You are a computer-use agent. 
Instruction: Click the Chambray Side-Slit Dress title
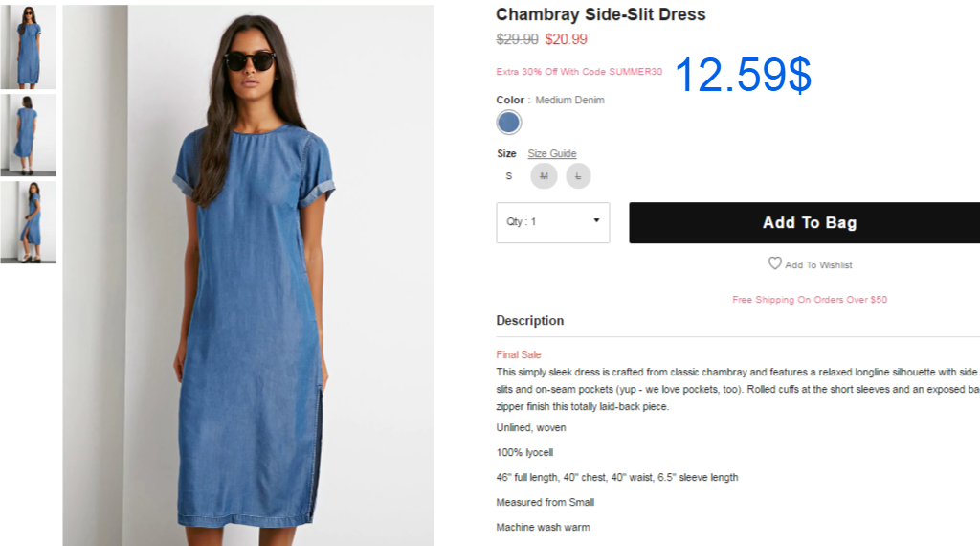pyautogui.click(x=601, y=14)
